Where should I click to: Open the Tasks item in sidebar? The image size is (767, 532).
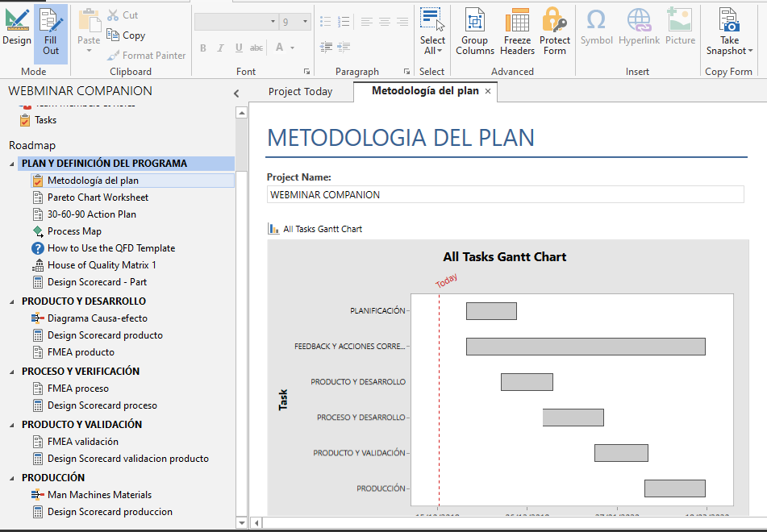(45, 120)
